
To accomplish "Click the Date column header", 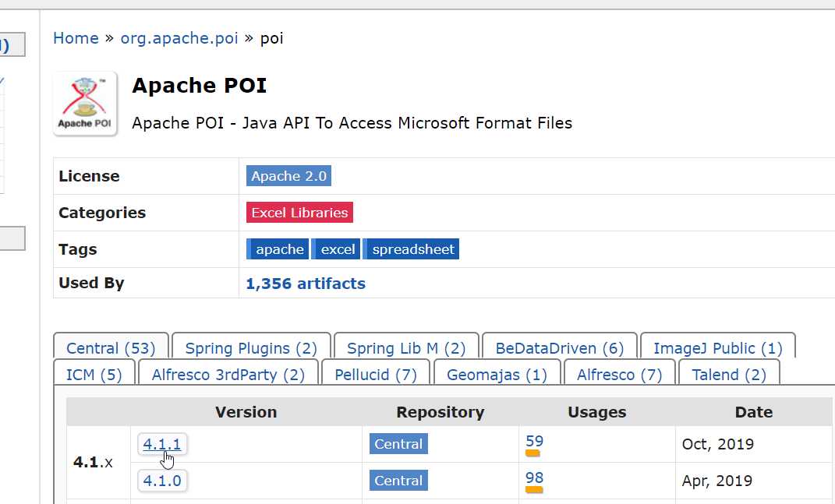I will [x=753, y=412].
